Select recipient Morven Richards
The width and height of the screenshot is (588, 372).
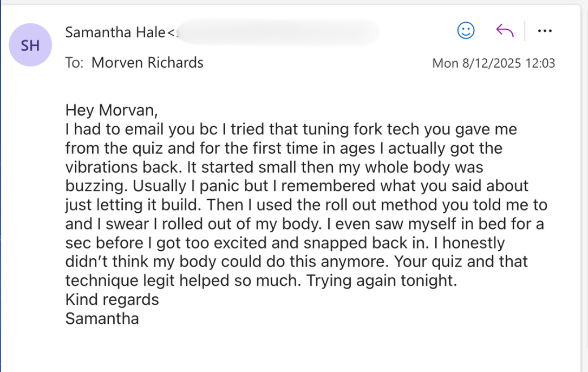[x=147, y=63]
